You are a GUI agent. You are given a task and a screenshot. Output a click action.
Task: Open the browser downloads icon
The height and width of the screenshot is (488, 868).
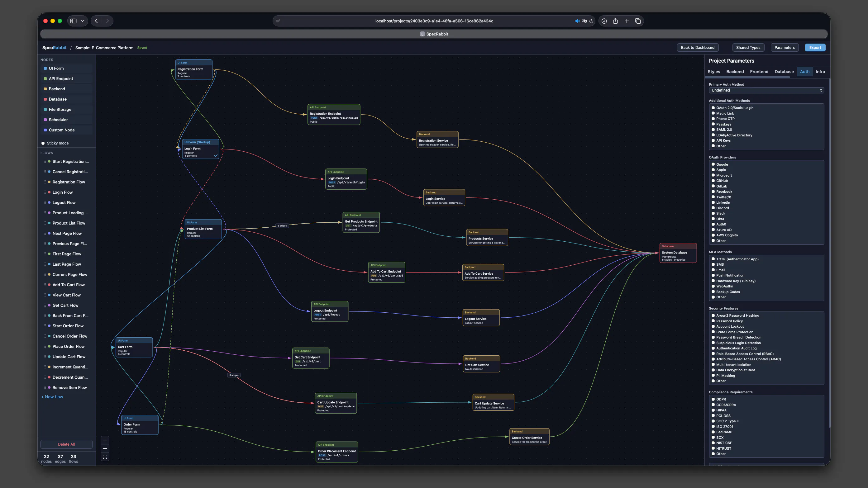[604, 21]
